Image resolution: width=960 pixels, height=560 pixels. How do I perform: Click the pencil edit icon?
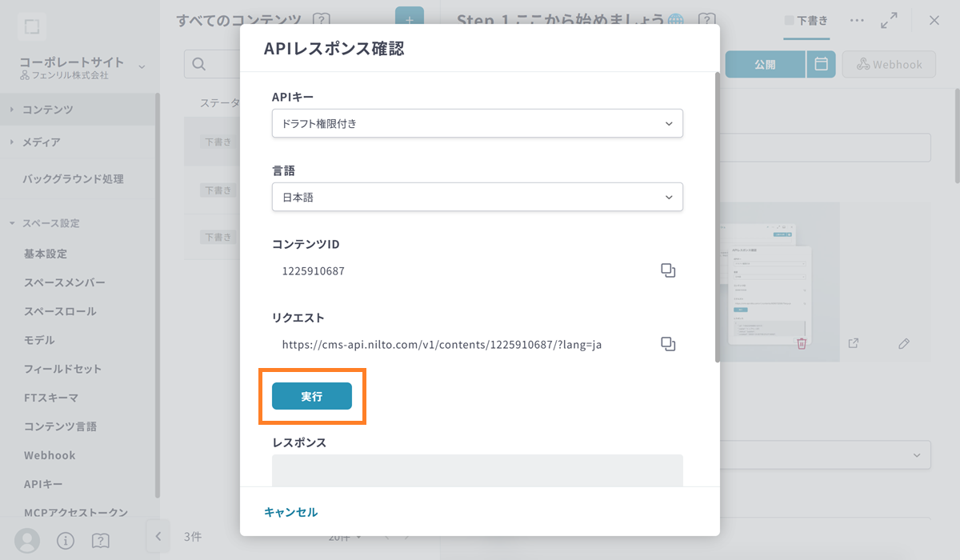point(904,343)
